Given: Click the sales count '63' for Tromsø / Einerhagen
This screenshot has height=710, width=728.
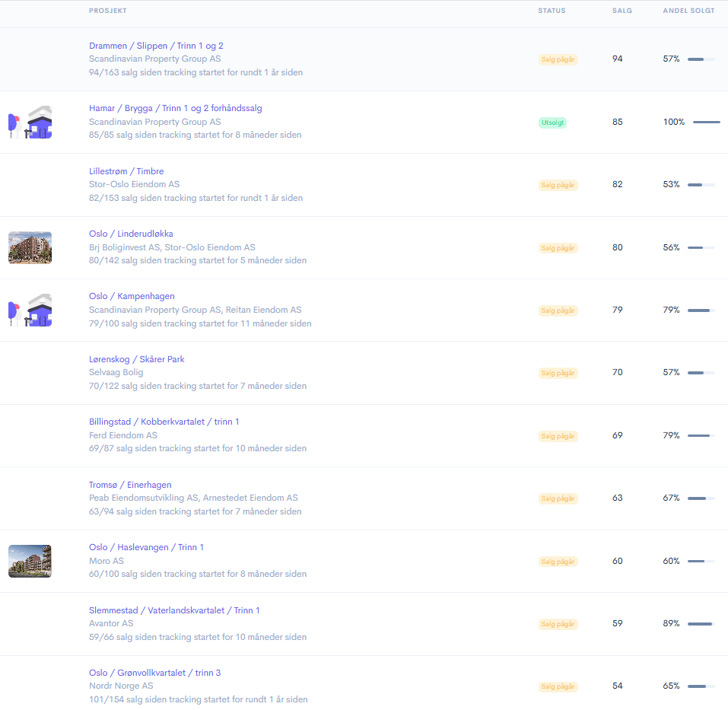Looking at the screenshot, I should point(618,498).
